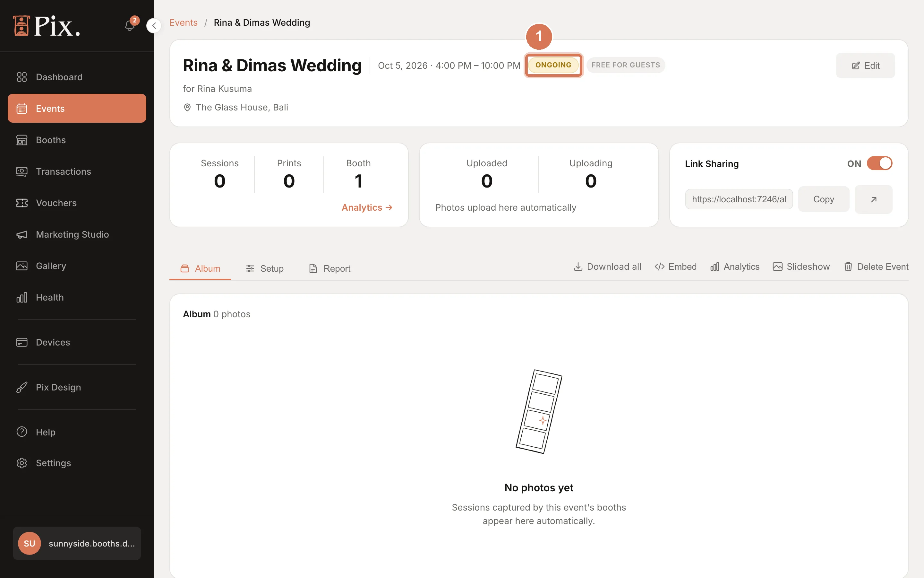Screen dimensions: 924x578
Task: Open the share link in new tab arrow
Action: point(873,199)
